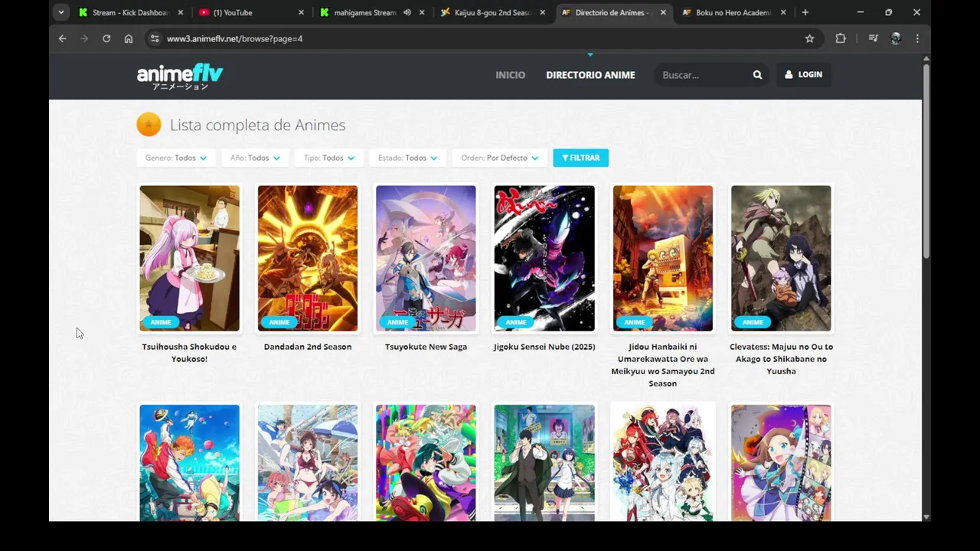Click the orange star ball icon
This screenshot has height=551, width=980.
[x=149, y=124]
